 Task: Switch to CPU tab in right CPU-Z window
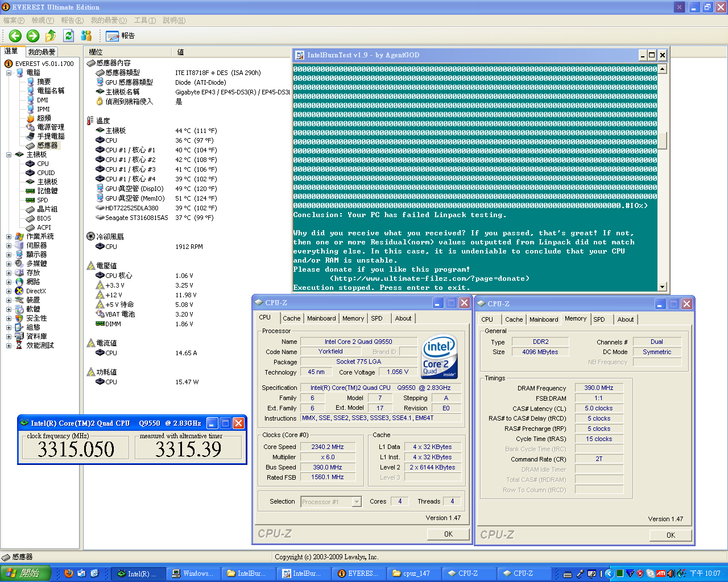point(487,320)
